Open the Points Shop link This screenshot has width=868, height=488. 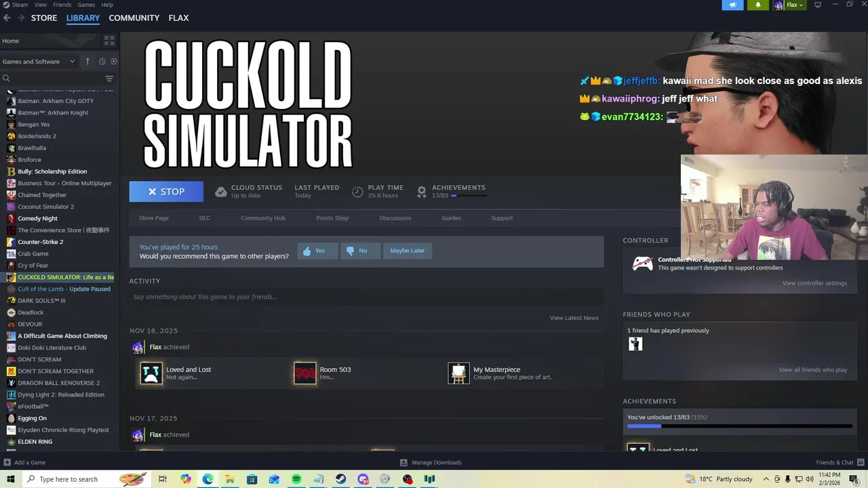click(x=332, y=218)
